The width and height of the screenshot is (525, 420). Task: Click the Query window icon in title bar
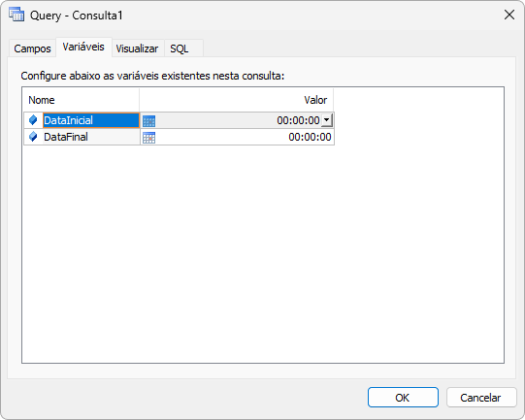pyautogui.click(x=16, y=16)
